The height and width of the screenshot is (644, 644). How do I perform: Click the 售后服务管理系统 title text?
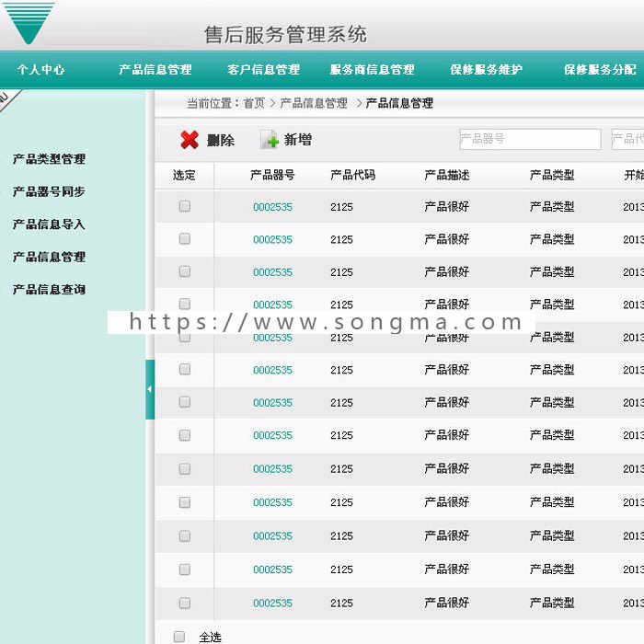[x=285, y=35]
